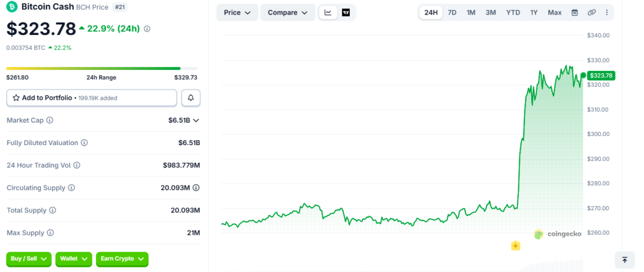Click the $983.779M trading volume value
644x272 pixels.
tap(181, 166)
